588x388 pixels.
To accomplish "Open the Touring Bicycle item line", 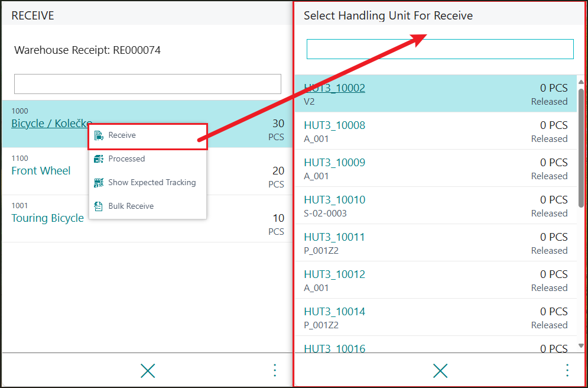I will click(x=48, y=218).
